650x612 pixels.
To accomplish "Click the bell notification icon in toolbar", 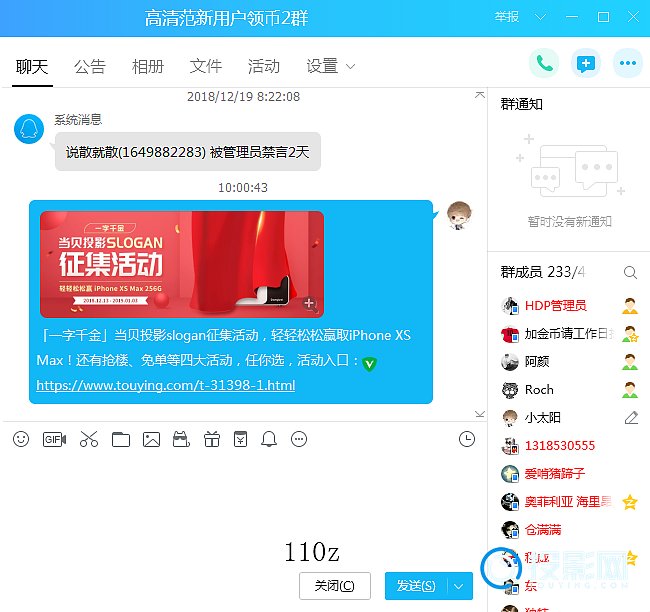I will click(269, 439).
